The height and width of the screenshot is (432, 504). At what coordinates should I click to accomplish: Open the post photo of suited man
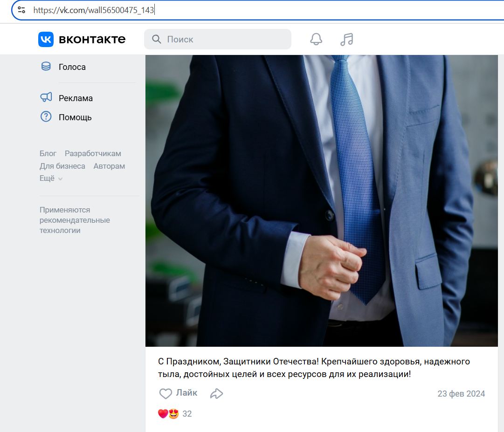click(x=321, y=200)
